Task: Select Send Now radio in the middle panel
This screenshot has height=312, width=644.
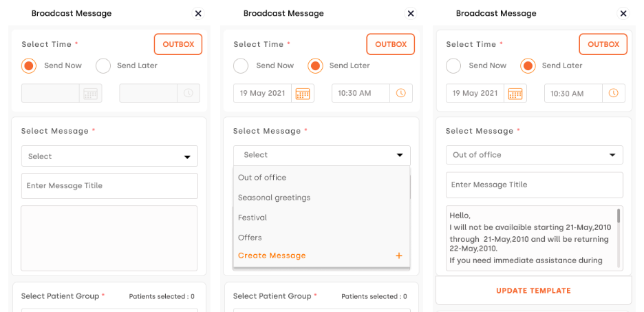Action: click(241, 66)
